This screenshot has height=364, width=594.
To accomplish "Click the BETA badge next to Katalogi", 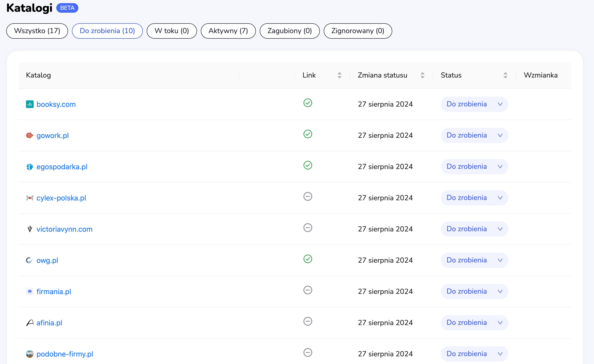I will (67, 8).
